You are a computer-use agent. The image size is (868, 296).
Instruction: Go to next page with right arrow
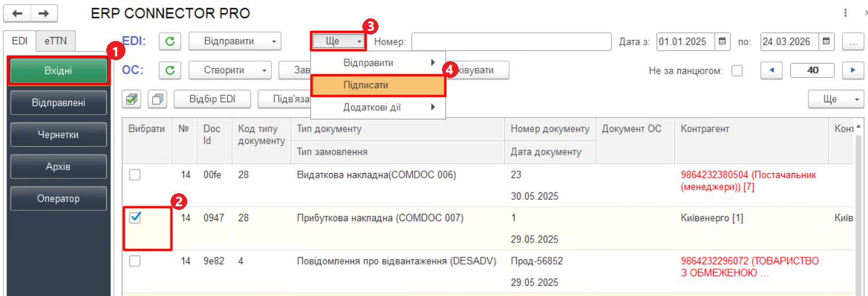pyautogui.click(x=853, y=70)
